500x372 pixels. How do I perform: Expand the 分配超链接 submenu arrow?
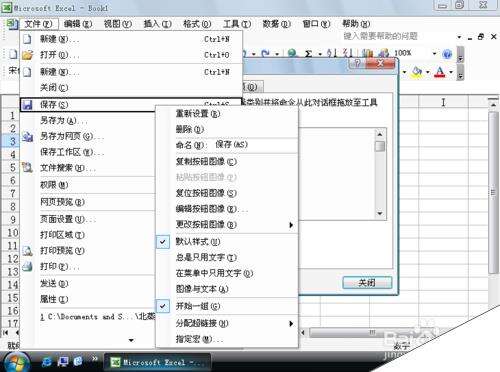291,323
